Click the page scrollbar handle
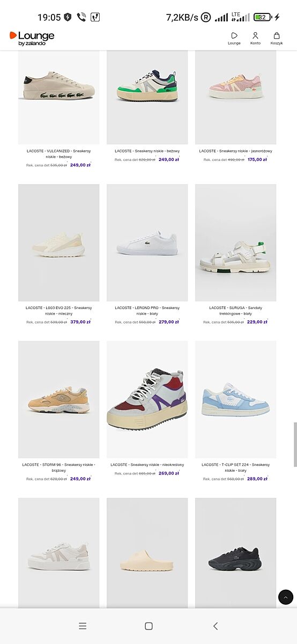 click(x=295, y=437)
